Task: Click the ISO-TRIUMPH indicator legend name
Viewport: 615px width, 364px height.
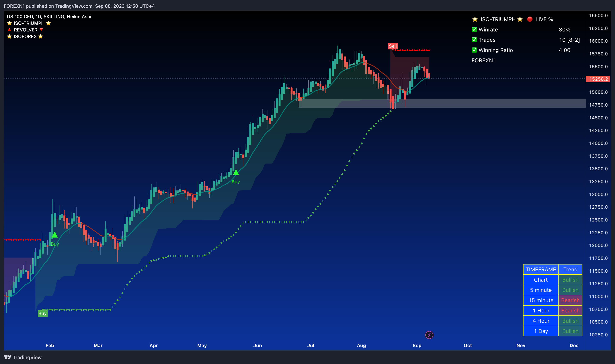Action: (29, 23)
